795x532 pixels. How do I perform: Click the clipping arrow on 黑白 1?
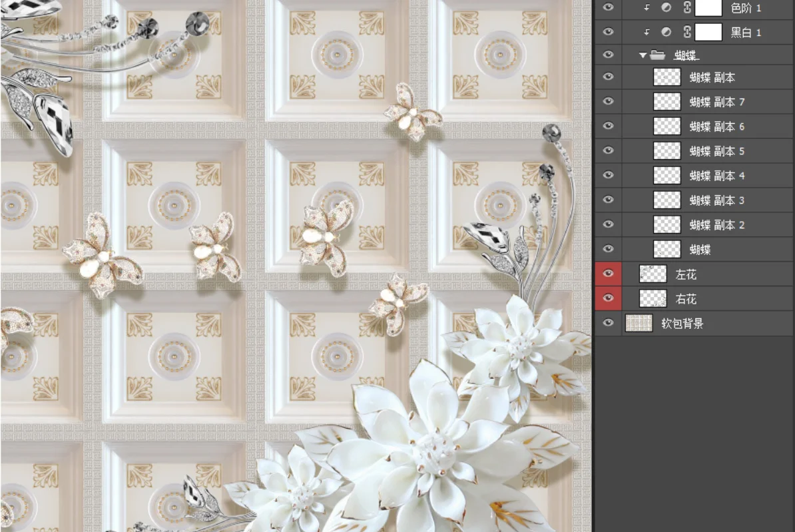[x=647, y=31]
